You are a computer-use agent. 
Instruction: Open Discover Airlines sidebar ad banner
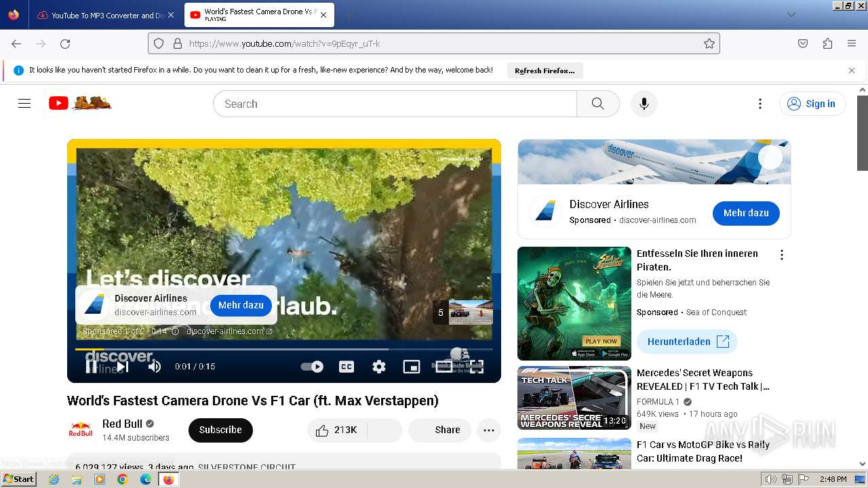pos(654,162)
